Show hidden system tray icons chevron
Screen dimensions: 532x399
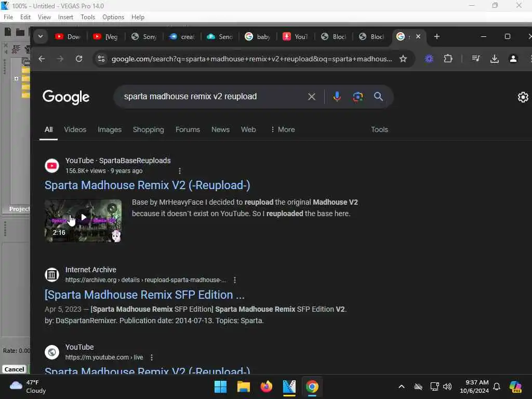pyautogui.click(x=402, y=387)
